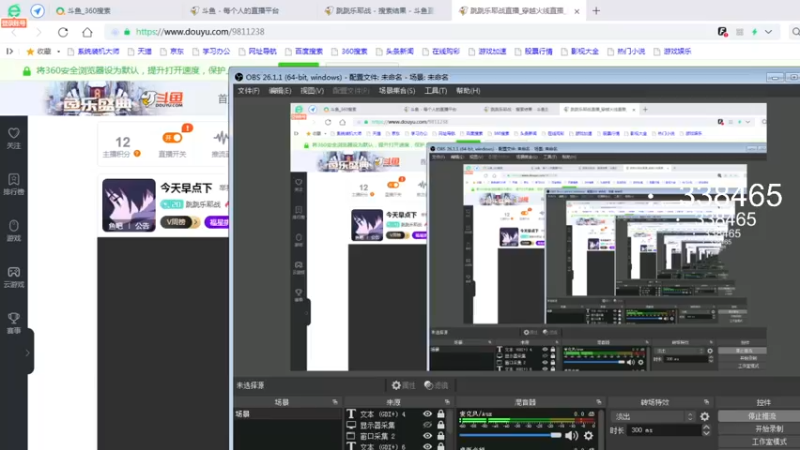Image resolution: width=800 pixels, height=450 pixels.
Task: Open the 百度搜索 bookmark
Action: pyautogui.click(x=304, y=52)
